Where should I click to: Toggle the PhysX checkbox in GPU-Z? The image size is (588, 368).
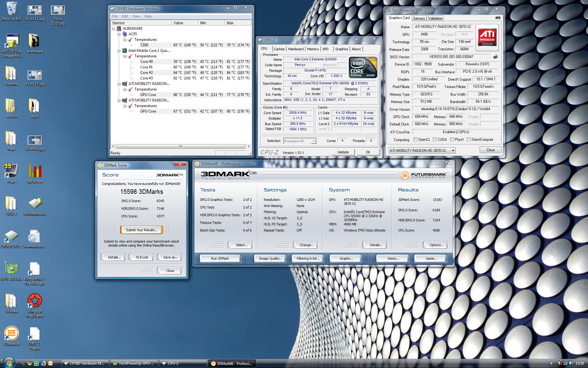(452, 140)
